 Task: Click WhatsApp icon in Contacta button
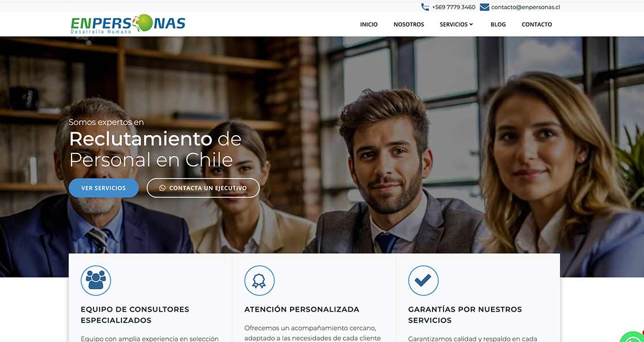tap(162, 188)
